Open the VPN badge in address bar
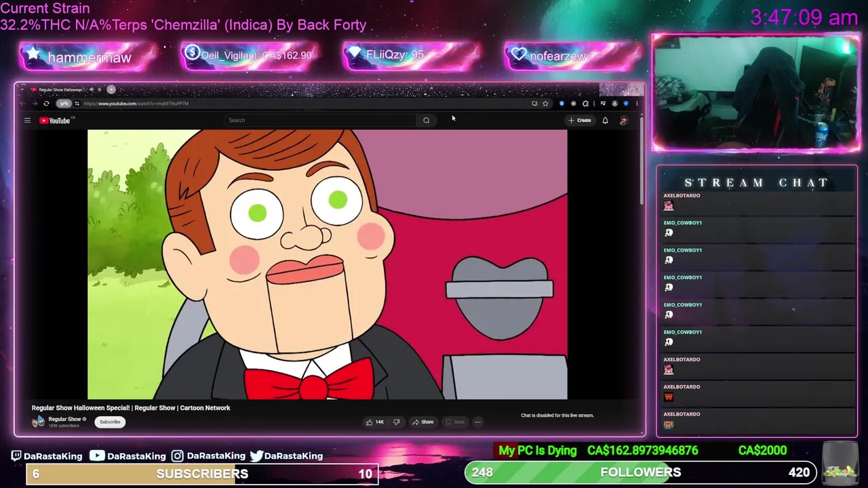The height and width of the screenshot is (488, 868). click(x=64, y=104)
